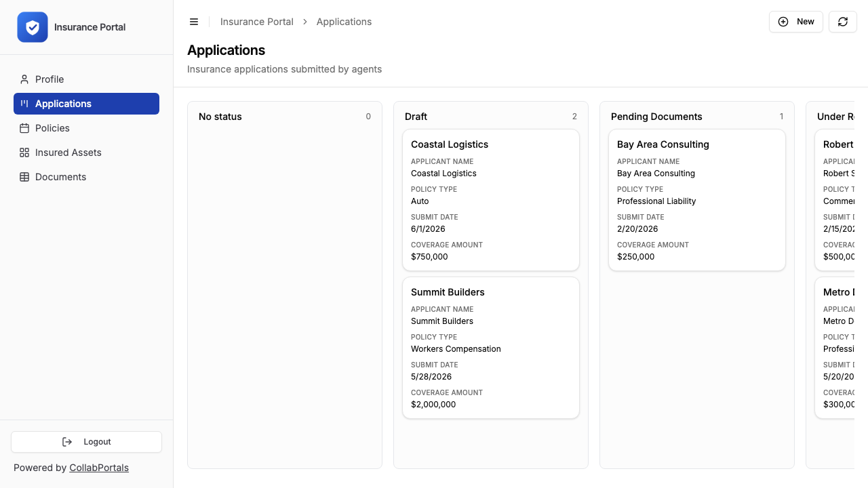This screenshot has width=868, height=488.
Task: Open the CollabPortals link
Action: 99,468
